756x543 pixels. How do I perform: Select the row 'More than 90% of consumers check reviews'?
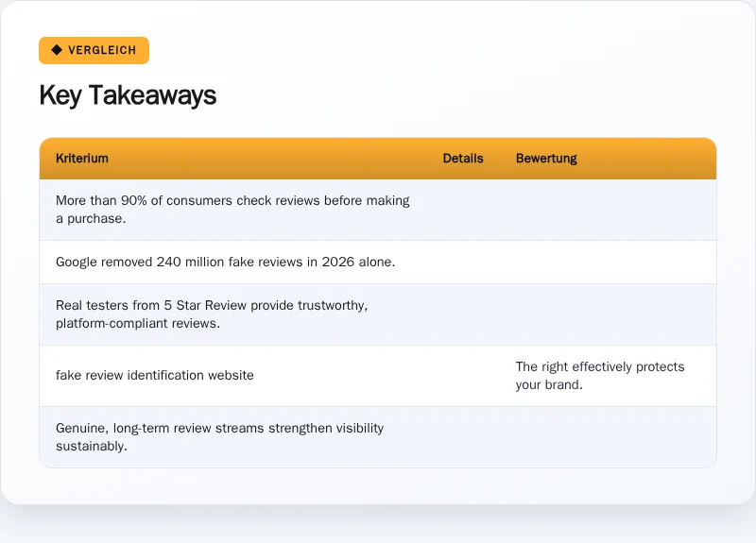pos(378,210)
